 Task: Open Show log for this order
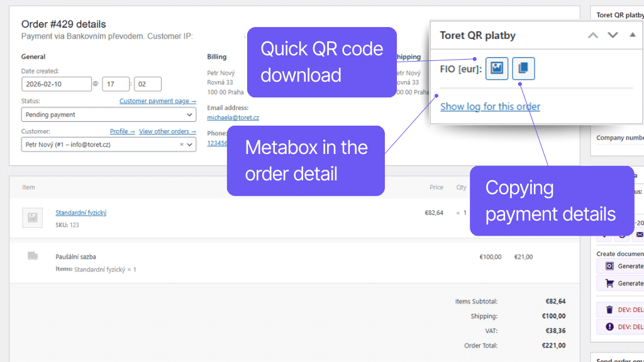[x=490, y=106]
